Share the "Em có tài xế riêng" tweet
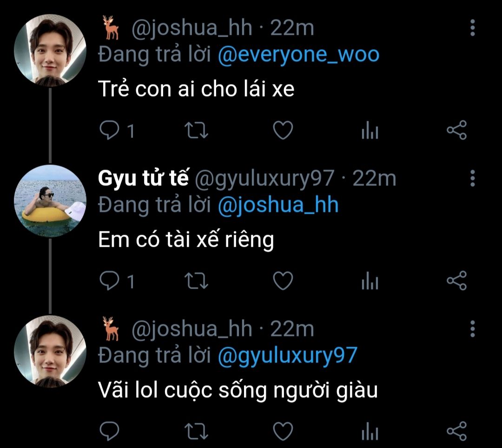 click(456, 281)
